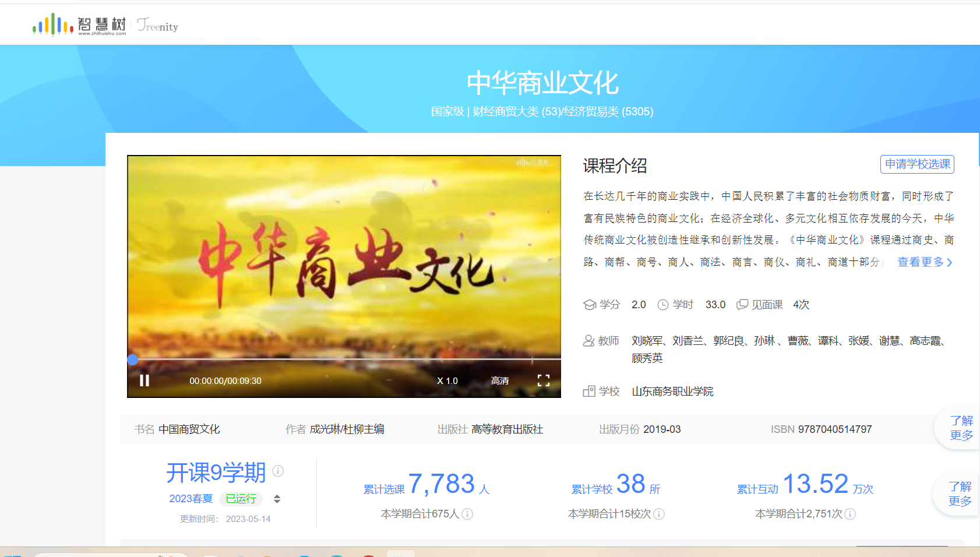Screen dimensions: 980x557
Task: Change the 高清 video quality setting
Action: point(499,381)
